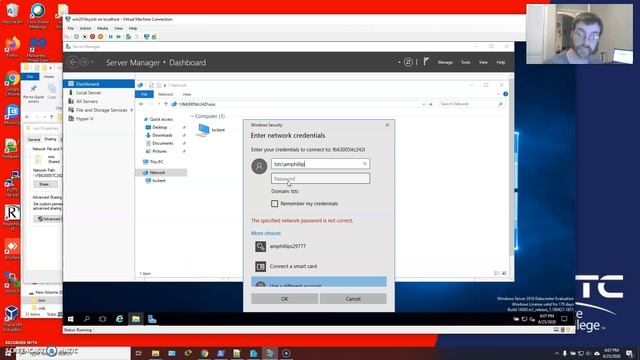Open the Action menu of VM Connection
This screenshot has height=360, width=640.
85,29
